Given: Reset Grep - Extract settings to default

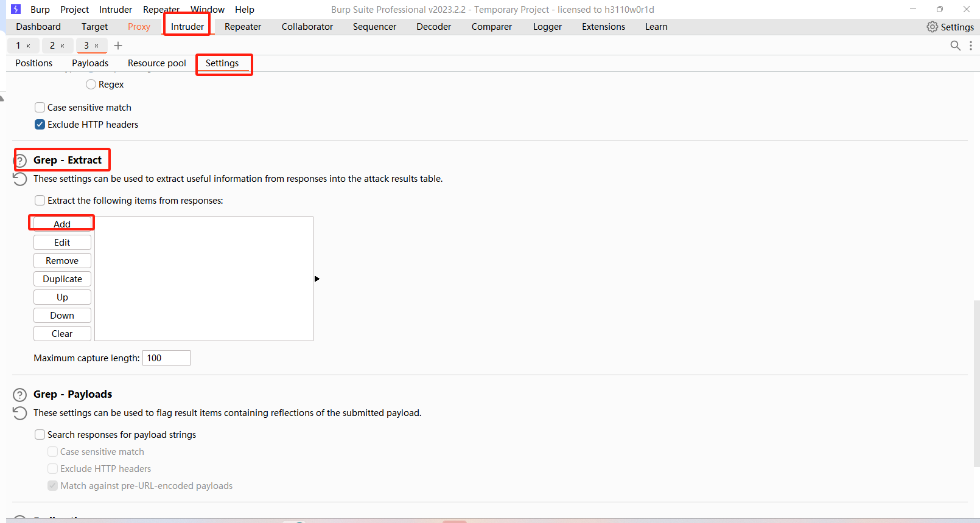Looking at the screenshot, I should [20, 179].
